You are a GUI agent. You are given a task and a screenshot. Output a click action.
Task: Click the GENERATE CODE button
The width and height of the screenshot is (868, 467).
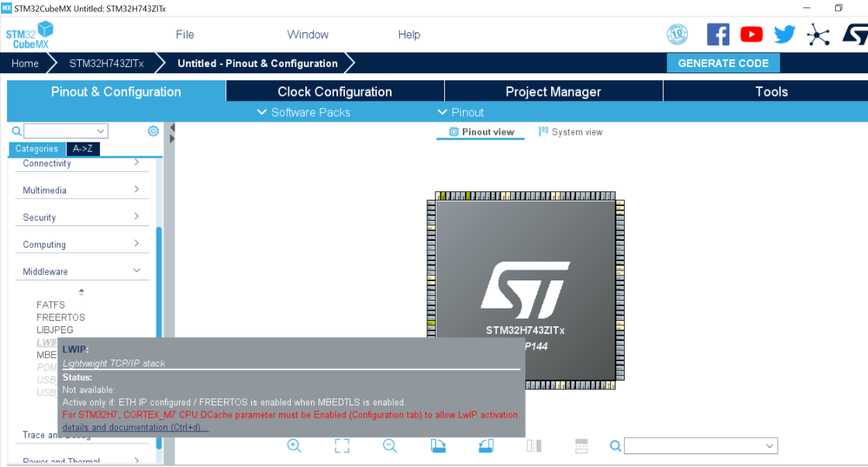click(724, 63)
